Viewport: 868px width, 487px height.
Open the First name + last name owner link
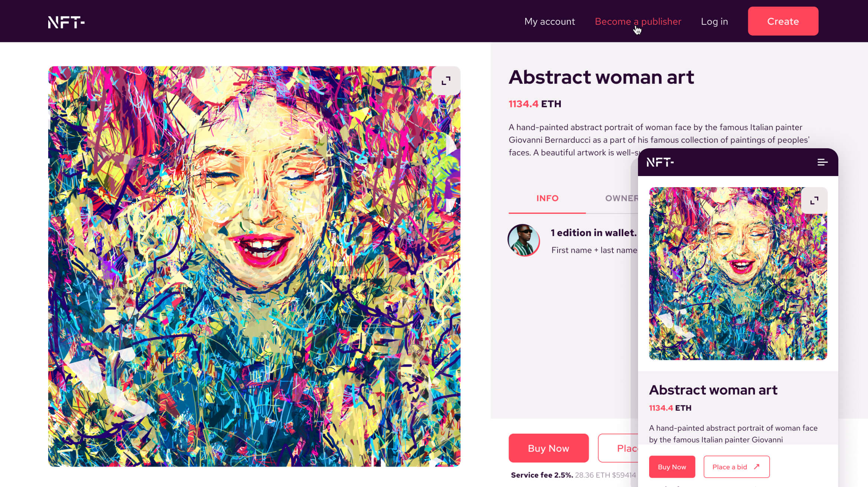(x=594, y=250)
